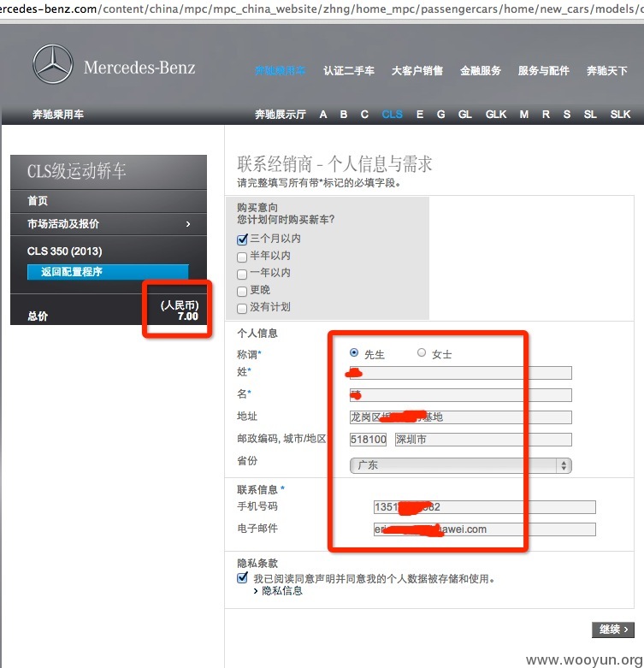Select model class A
Screen dimensions: 644x668
[x=323, y=114]
